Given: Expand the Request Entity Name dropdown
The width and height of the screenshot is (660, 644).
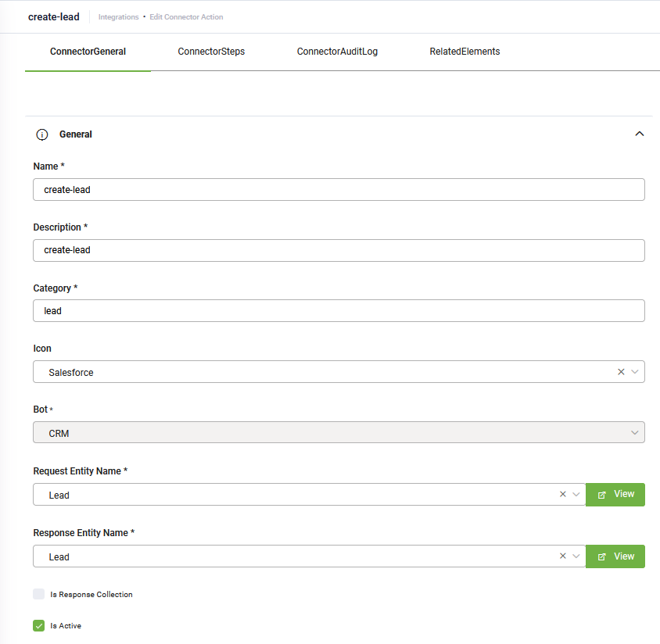Looking at the screenshot, I should (576, 495).
